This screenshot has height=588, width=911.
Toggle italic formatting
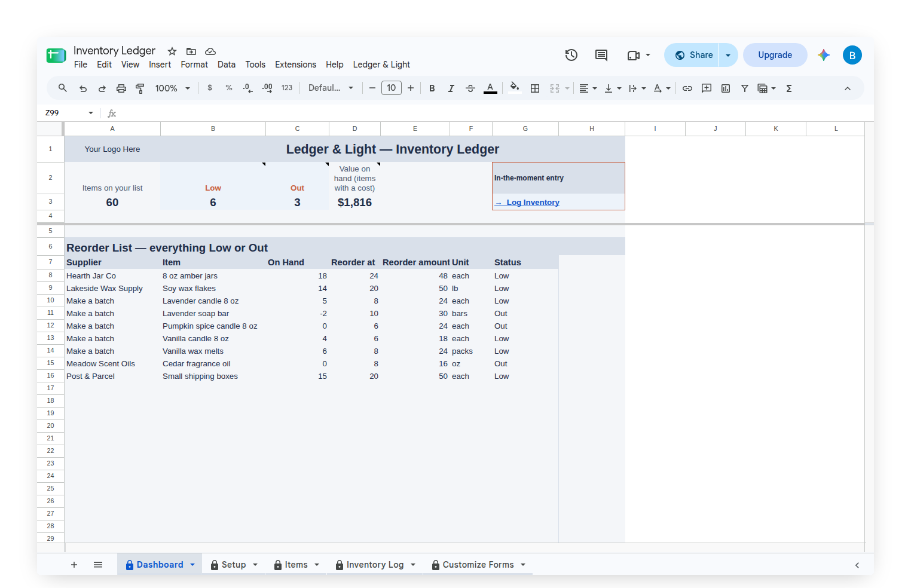pos(451,88)
